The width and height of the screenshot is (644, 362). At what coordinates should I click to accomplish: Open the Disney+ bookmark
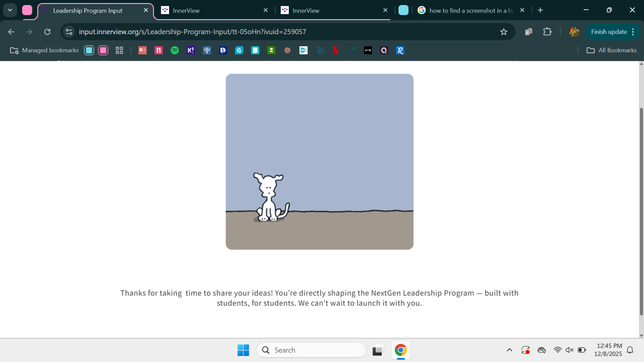pos(319,50)
